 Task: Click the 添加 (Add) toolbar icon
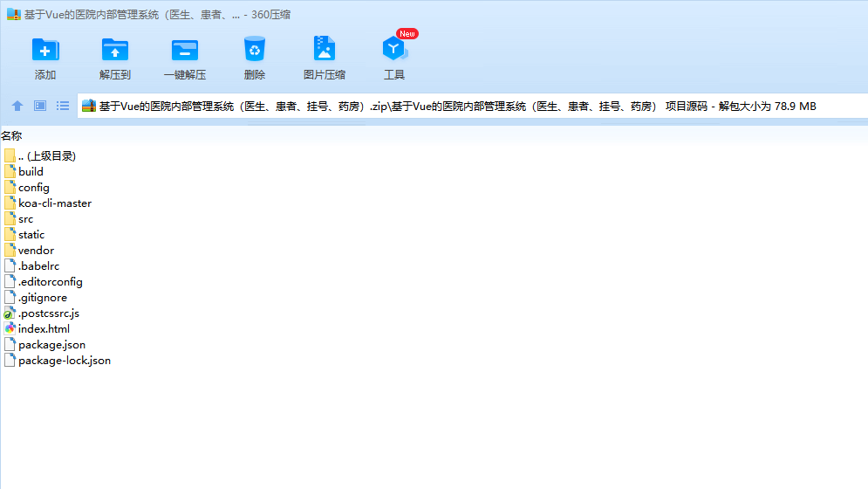pyautogui.click(x=45, y=50)
